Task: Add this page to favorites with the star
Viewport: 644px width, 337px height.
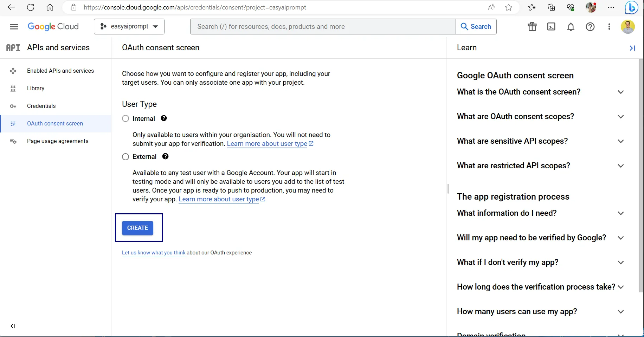Action: tap(509, 7)
